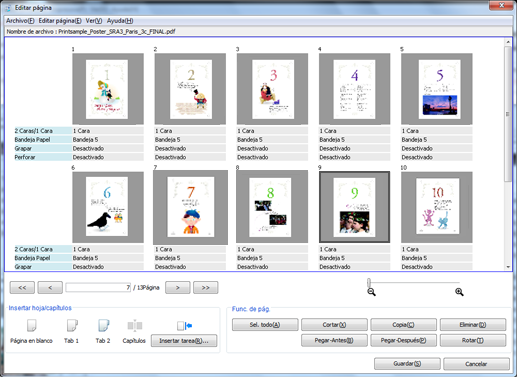Select page 2 thumbnail
Image resolution: width=517 pixels, height=377 pixels.
click(190, 89)
